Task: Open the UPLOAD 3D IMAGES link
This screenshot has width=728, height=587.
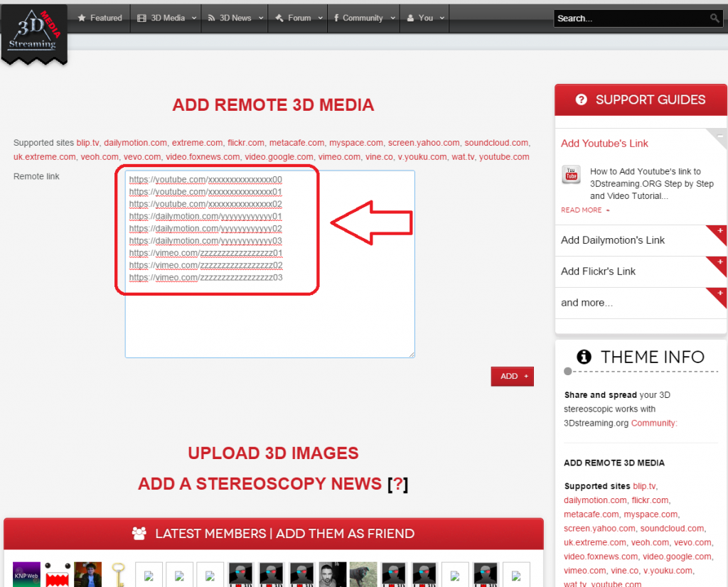Action: pos(273,453)
